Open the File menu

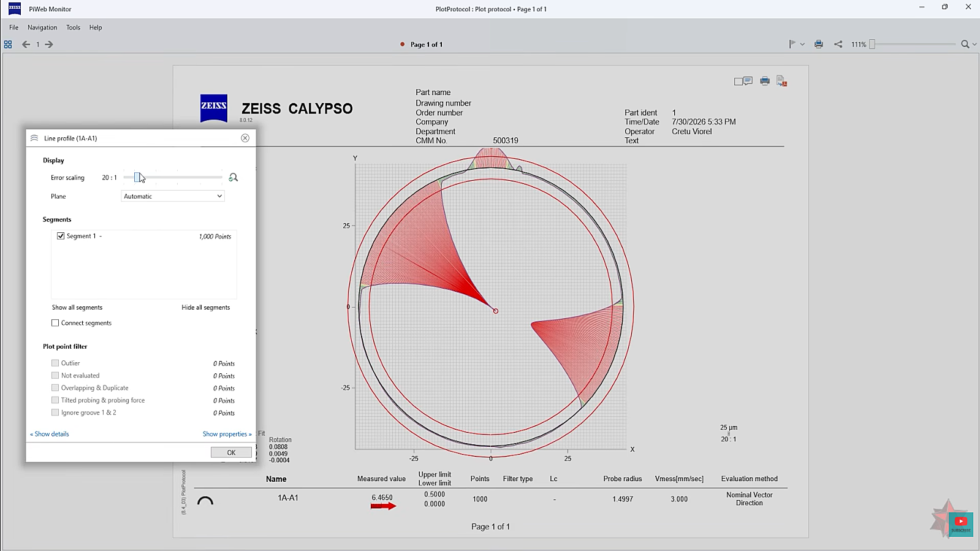point(13,28)
